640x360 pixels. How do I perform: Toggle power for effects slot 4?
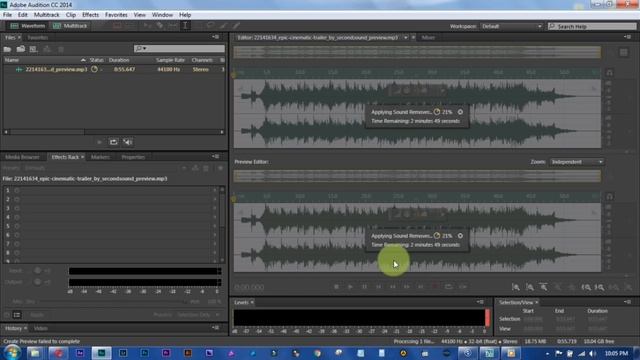pos(17,217)
